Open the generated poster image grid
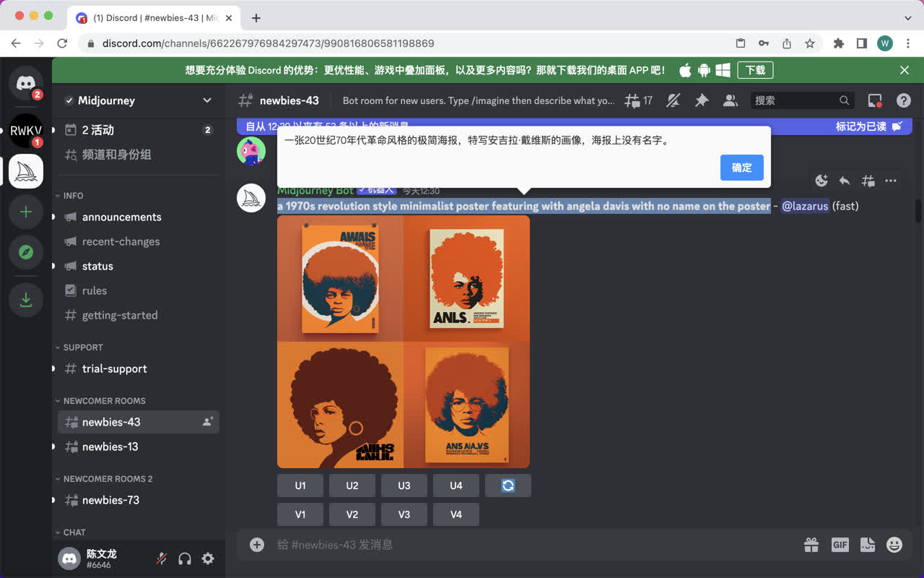Image resolution: width=924 pixels, height=578 pixels. [404, 342]
